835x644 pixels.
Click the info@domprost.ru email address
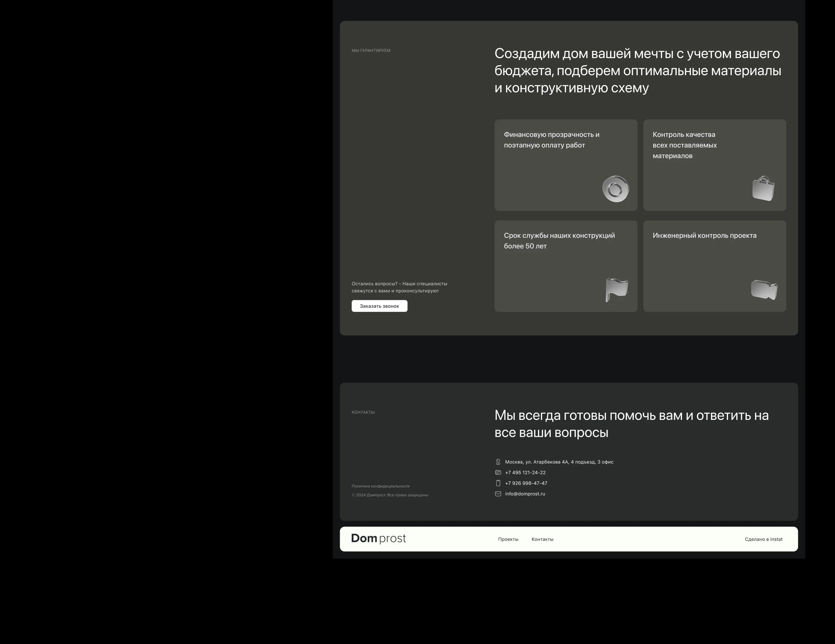525,494
